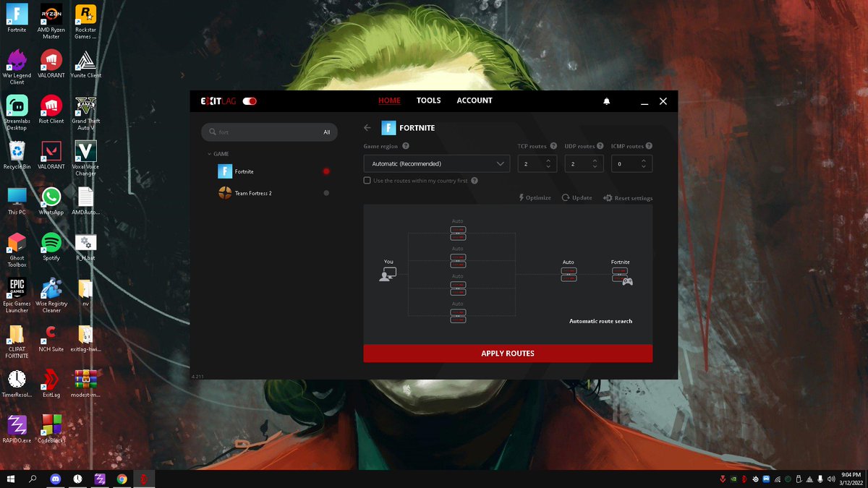Click Grand Theft Auto V desktop icon
The width and height of the screenshot is (868, 488).
point(85,112)
